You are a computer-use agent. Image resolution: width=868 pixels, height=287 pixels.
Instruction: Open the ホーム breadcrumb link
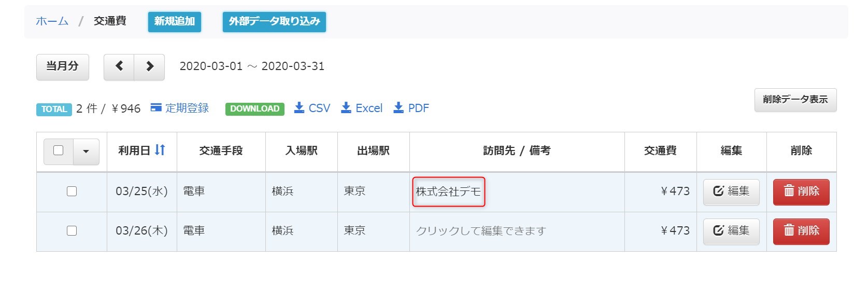pos(52,21)
